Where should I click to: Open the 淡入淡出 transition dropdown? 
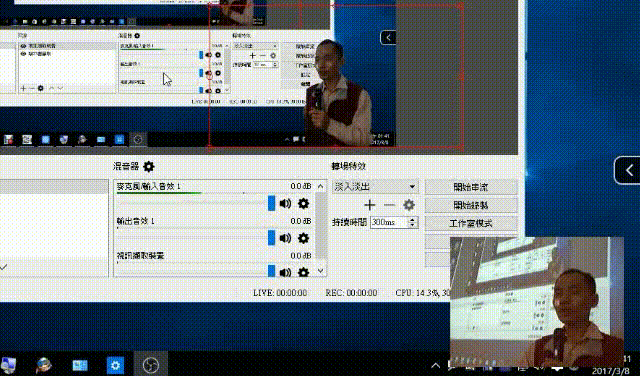(x=375, y=187)
